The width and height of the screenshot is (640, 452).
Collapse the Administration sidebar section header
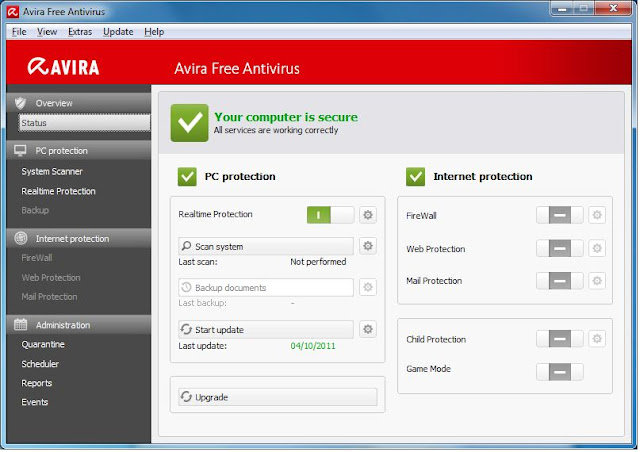(79, 325)
